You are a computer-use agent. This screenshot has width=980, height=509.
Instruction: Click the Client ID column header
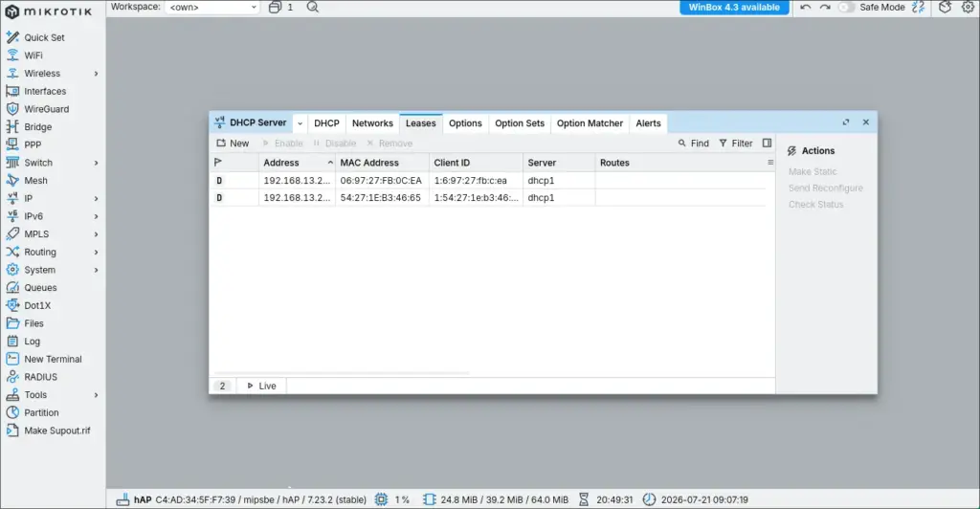point(476,163)
